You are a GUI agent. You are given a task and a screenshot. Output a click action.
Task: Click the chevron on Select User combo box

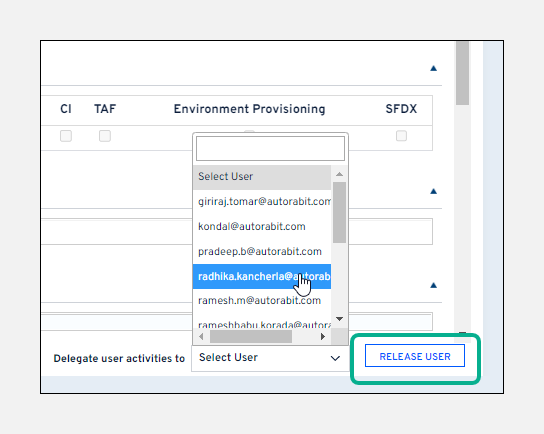(335, 358)
